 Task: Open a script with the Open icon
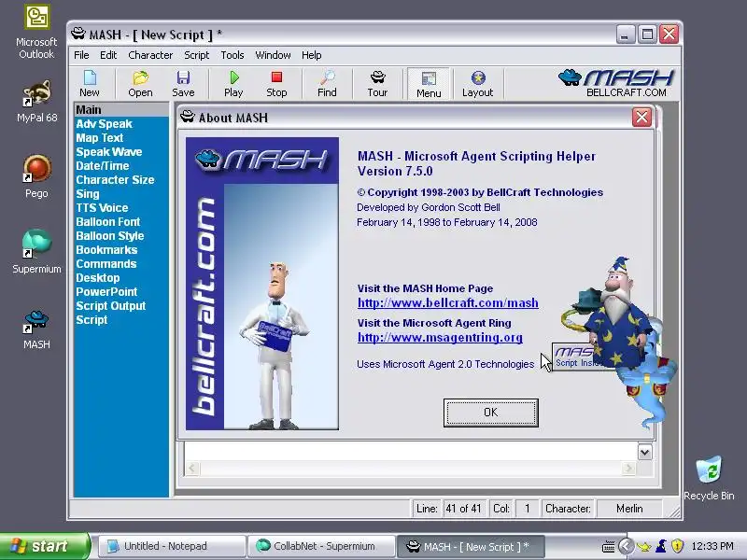(140, 84)
